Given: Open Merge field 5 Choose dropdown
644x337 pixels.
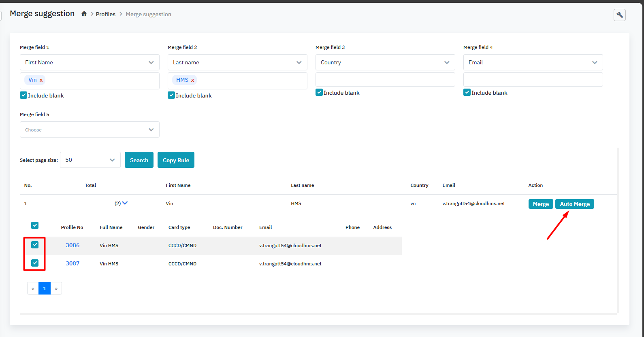Looking at the screenshot, I should (x=90, y=130).
